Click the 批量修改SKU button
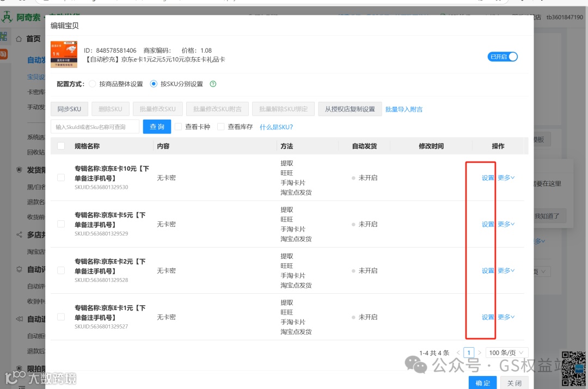This screenshot has width=588, height=389. click(x=157, y=109)
